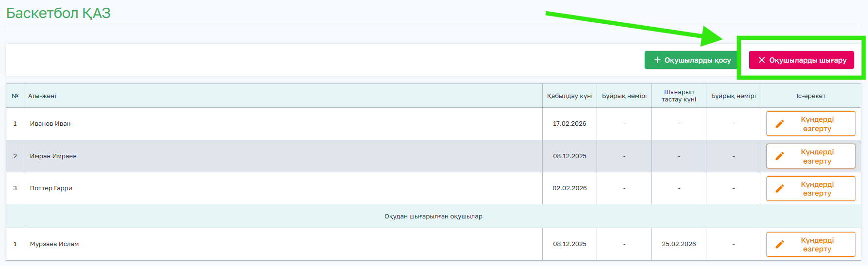
Task: Click the Оқушыларды шығару button
Action: point(801,60)
